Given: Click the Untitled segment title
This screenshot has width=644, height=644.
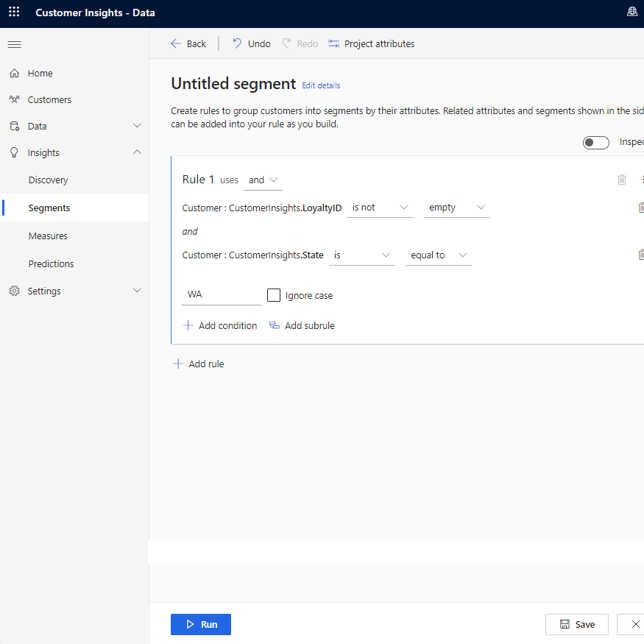Looking at the screenshot, I should (x=233, y=83).
